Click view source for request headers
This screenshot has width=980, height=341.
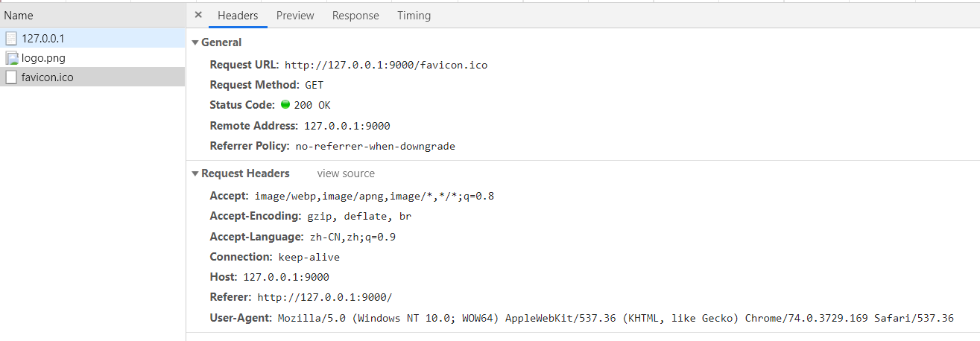(x=346, y=173)
